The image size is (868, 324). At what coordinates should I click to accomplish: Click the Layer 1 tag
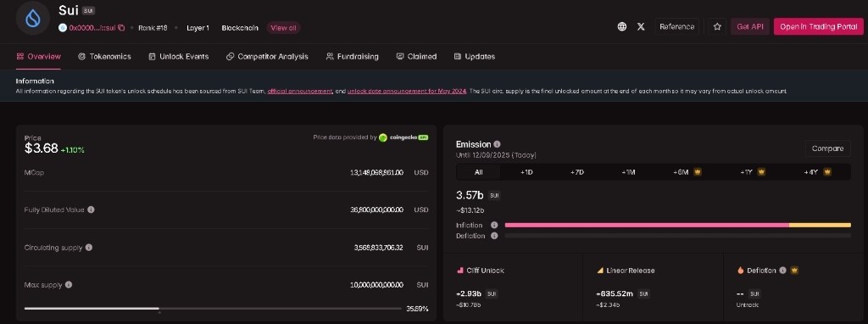click(198, 28)
